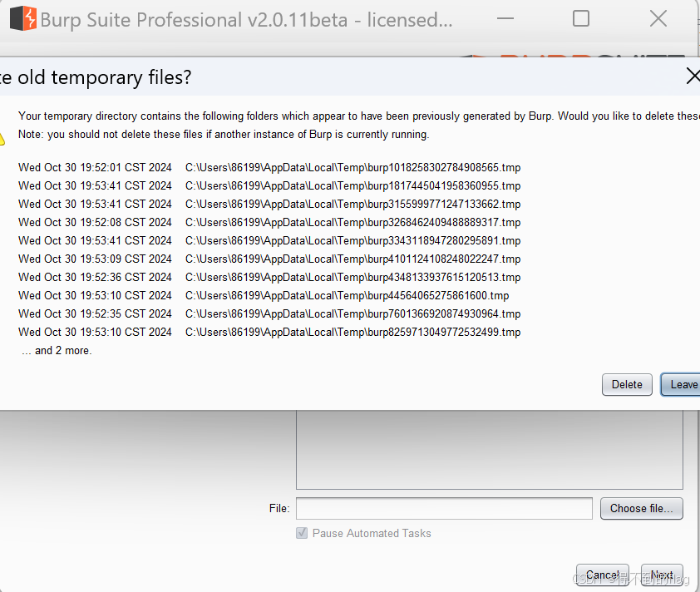
Task: Click the Leave button in the dialog
Action: (x=680, y=384)
